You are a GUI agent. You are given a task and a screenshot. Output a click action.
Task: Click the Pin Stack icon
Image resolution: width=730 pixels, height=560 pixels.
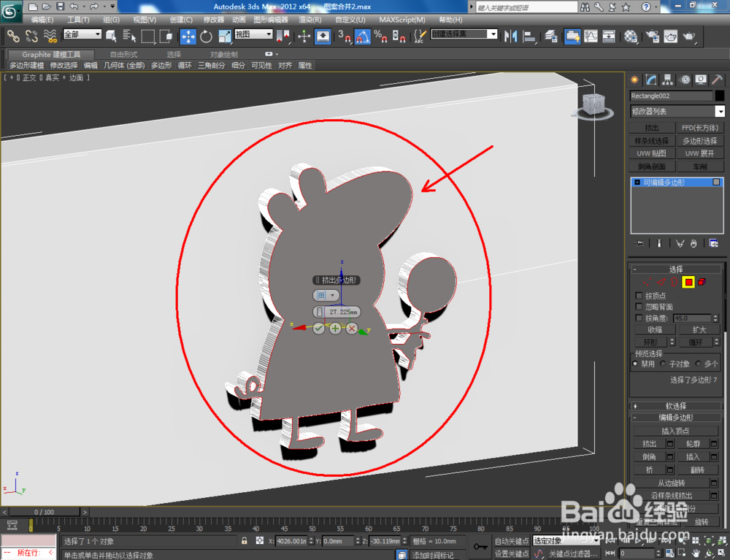click(x=639, y=243)
